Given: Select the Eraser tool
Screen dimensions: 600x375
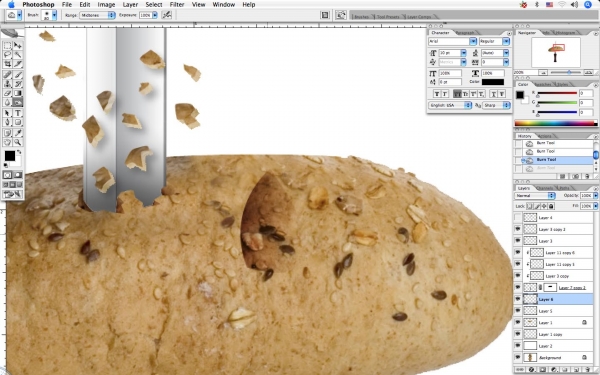Looking at the screenshot, I should (x=7, y=93).
